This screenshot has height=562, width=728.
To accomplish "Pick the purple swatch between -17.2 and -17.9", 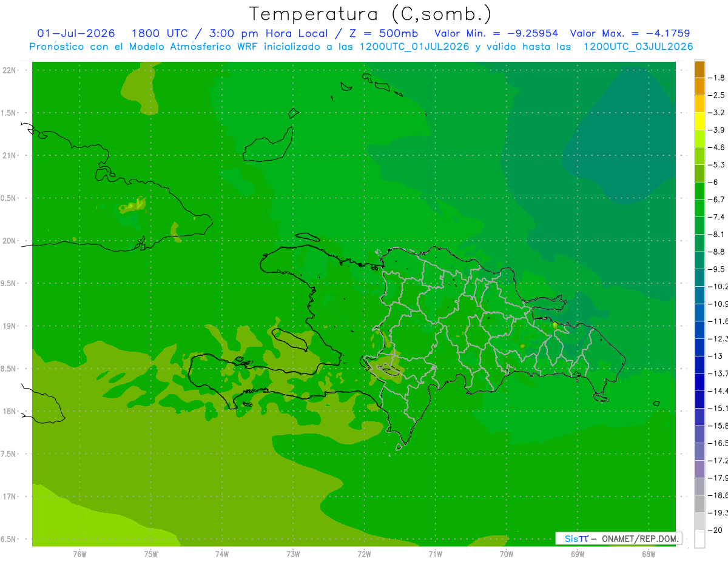I will (x=699, y=469).
